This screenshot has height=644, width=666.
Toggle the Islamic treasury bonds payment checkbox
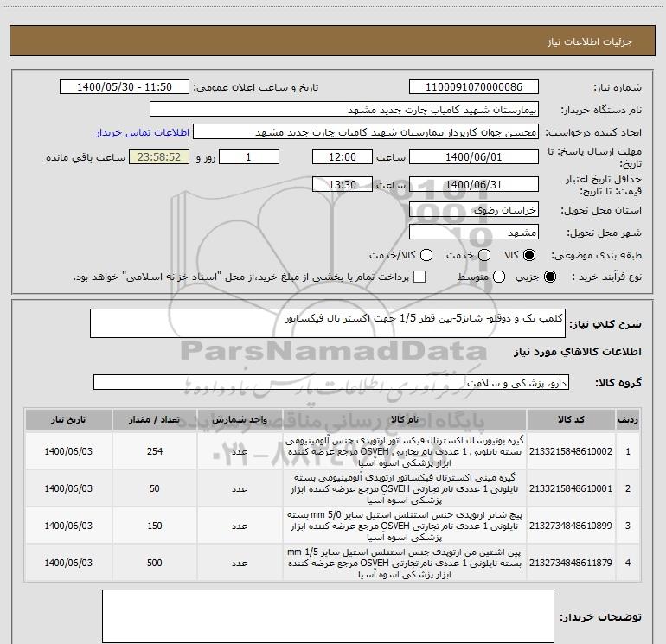pos(419,277)
